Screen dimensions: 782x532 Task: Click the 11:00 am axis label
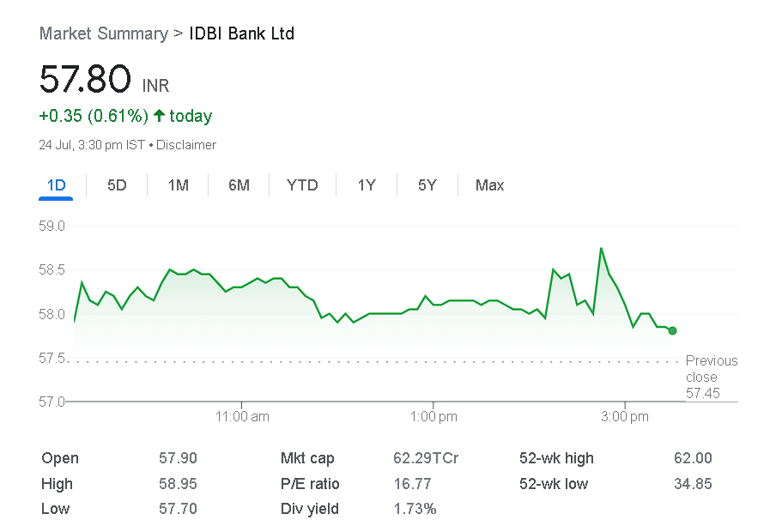click(x=242, y=417)
